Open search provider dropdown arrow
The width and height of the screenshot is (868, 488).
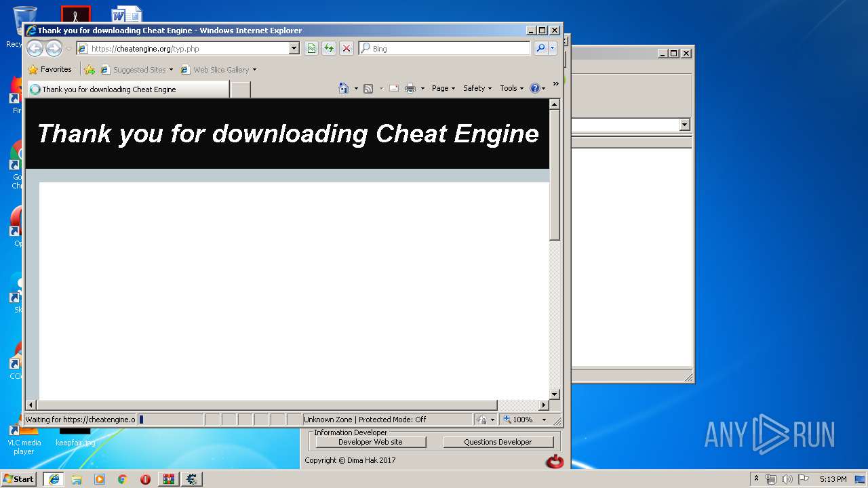coord(552,48)
